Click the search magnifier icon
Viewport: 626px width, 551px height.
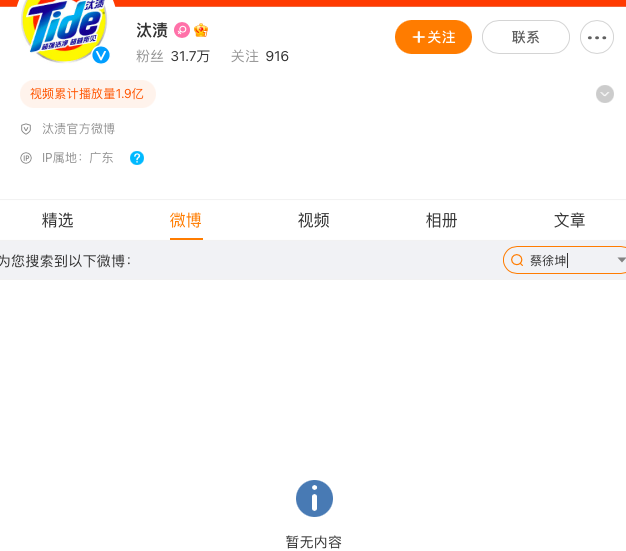pos(517,260)
